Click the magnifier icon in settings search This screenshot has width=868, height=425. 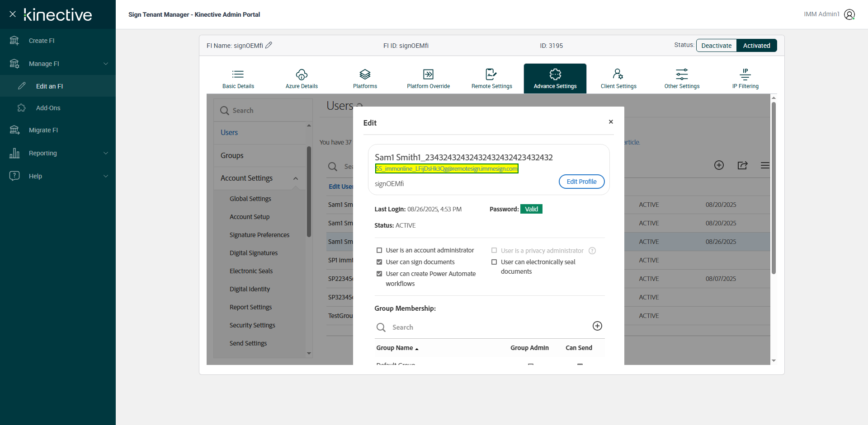click(x=224, y=111)
